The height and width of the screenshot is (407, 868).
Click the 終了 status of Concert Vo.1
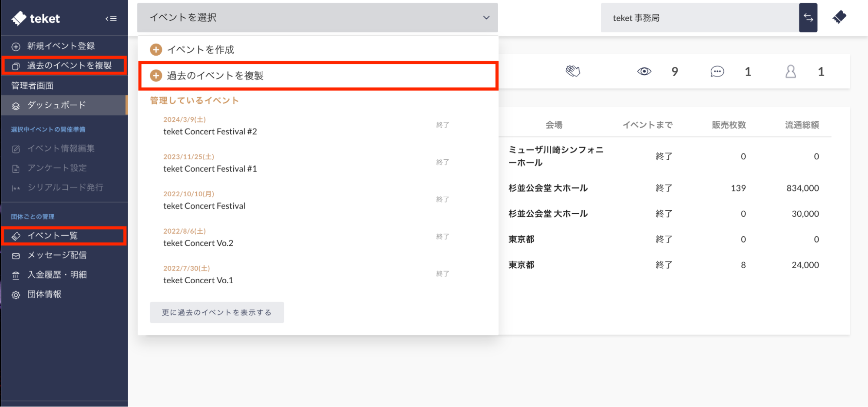[442, 274]
